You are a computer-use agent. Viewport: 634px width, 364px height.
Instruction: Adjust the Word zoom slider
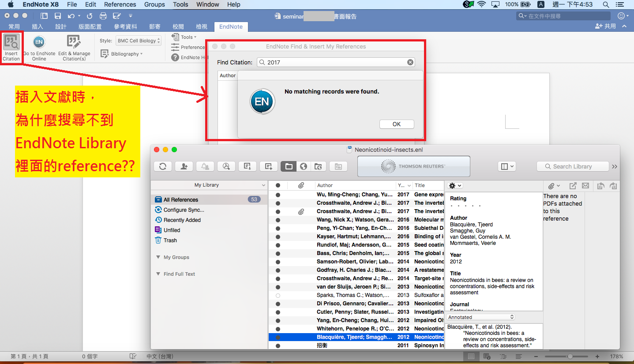coord(570,356)
